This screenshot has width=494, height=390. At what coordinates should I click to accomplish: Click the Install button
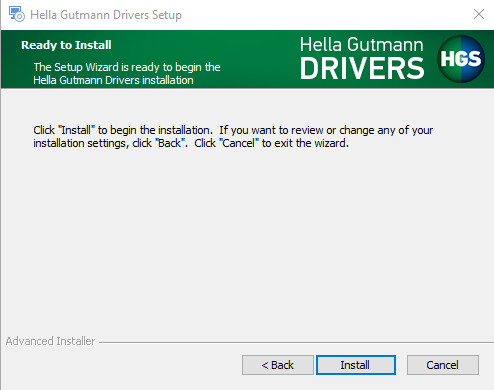(x=356, y=365)
